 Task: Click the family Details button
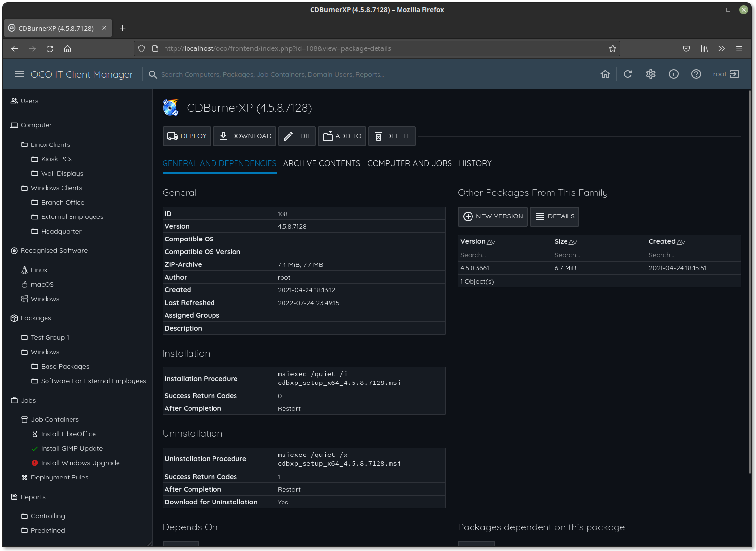pyautogui.click(x=554, y=216)
